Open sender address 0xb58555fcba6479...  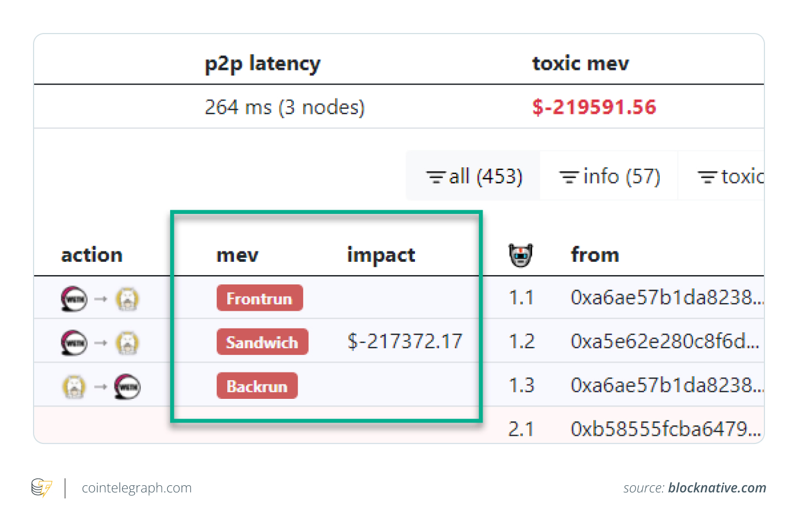pos(665,429)
